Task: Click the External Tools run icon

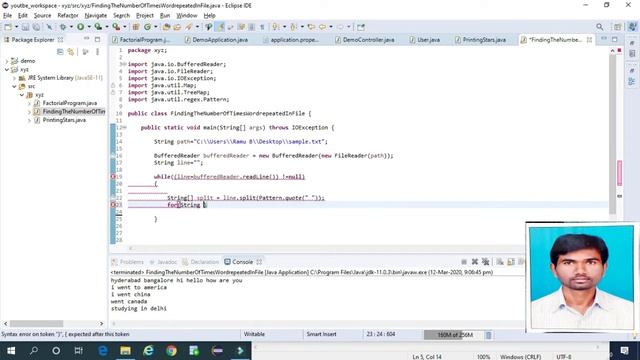Action: (x=116, y=27)
